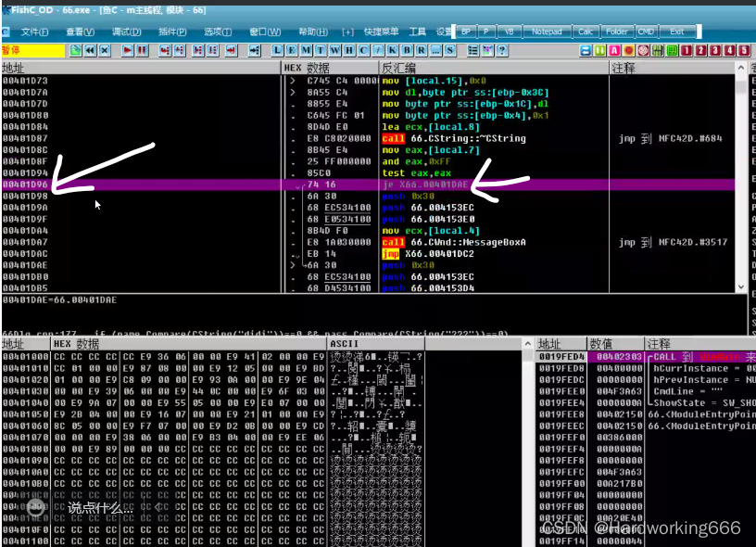Pause execution with red pause icon
The image size is (756, 547).
[143, 51]
